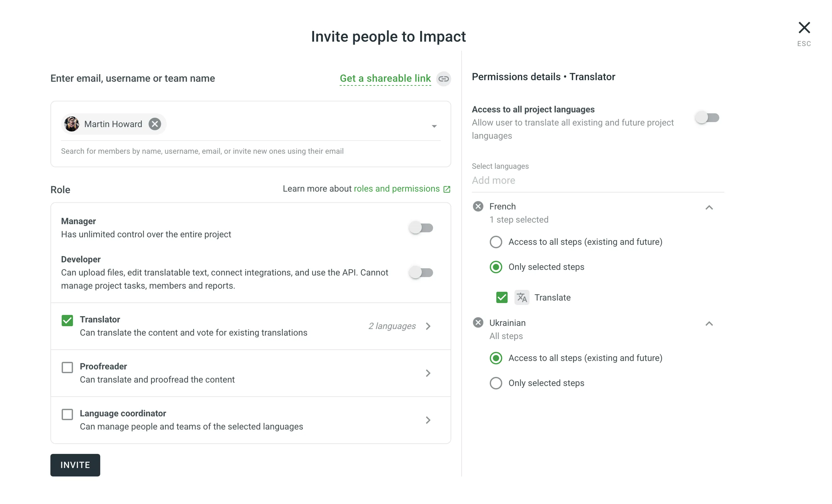Collapse the Ukrainian language section
This screenshot has height=504, width=832.
click(x=709, y=324)
